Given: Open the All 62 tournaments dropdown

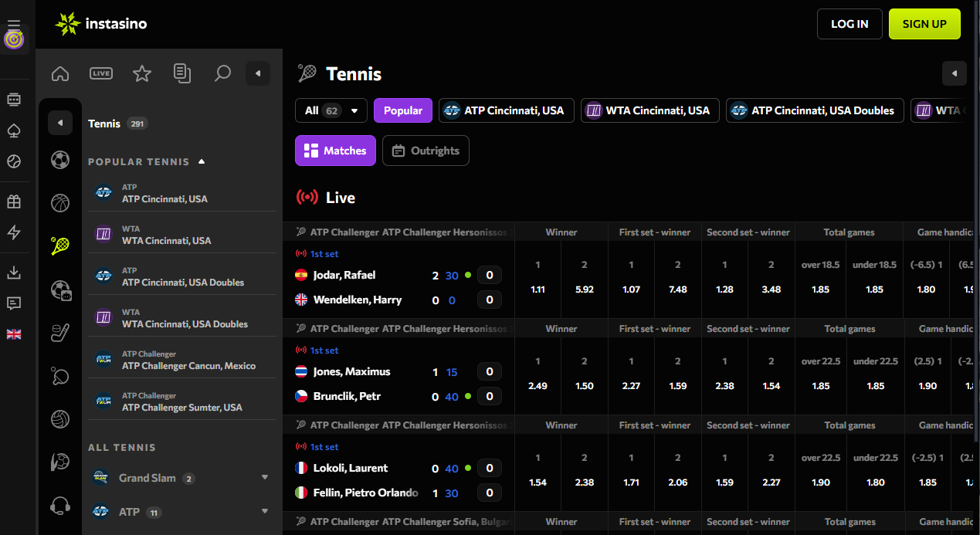Looking at the screenshot, I should point(331,110).
